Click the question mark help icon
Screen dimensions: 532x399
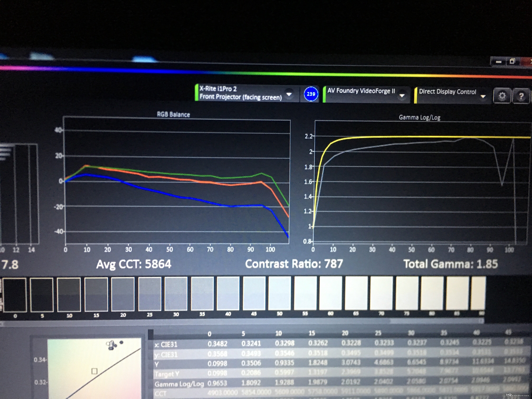pos(521,96)
